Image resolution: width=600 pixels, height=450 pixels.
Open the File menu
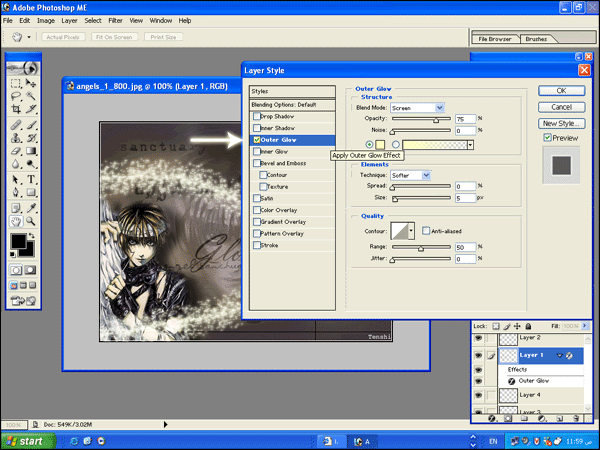click(x=8, y=21)
